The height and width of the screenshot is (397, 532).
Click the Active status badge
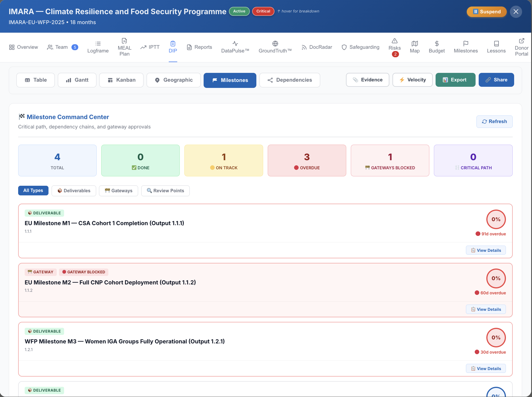[239, 11]
